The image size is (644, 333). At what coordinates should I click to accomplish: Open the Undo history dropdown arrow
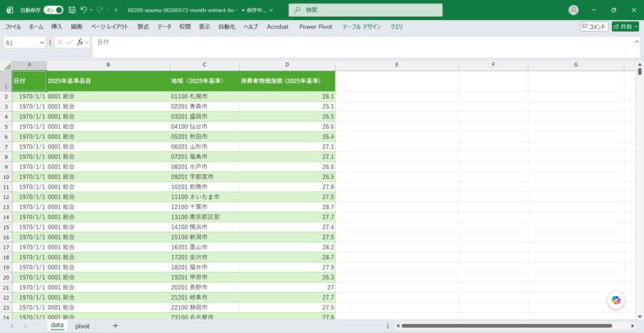click(91, 10)
